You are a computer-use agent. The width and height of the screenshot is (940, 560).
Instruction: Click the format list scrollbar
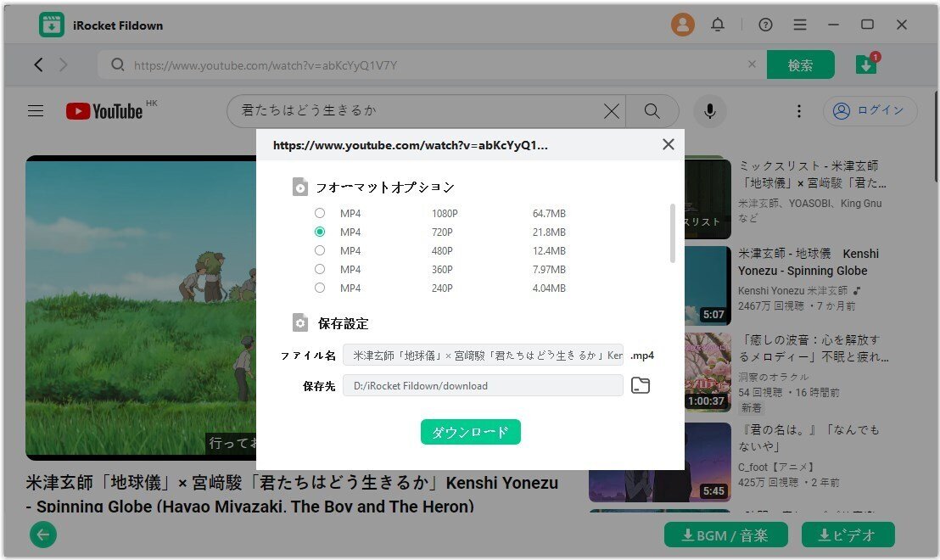coord(673,233)
